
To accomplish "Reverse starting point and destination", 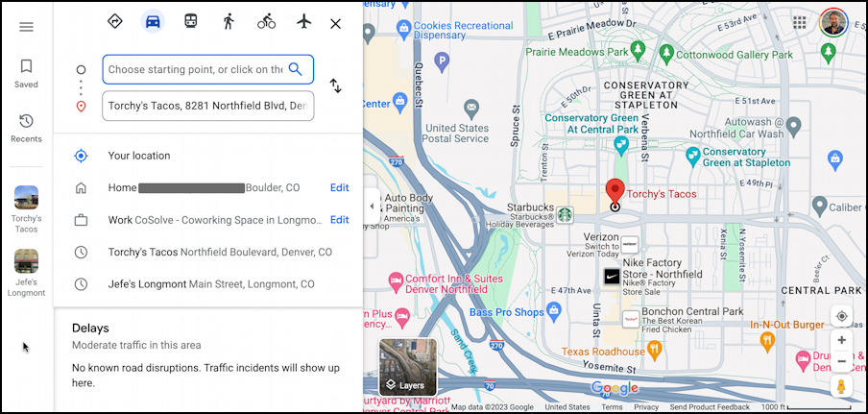I will pyautogui.click(x=335, y=85).
